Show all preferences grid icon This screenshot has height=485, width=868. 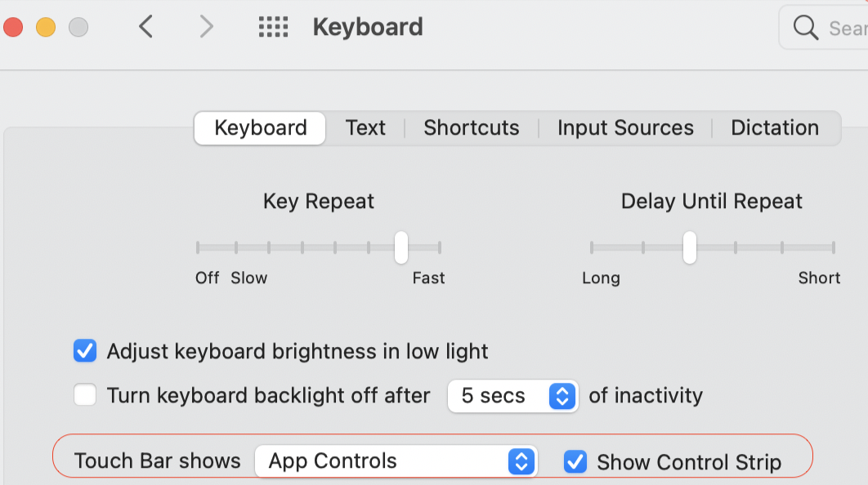[x=273, y=27]
